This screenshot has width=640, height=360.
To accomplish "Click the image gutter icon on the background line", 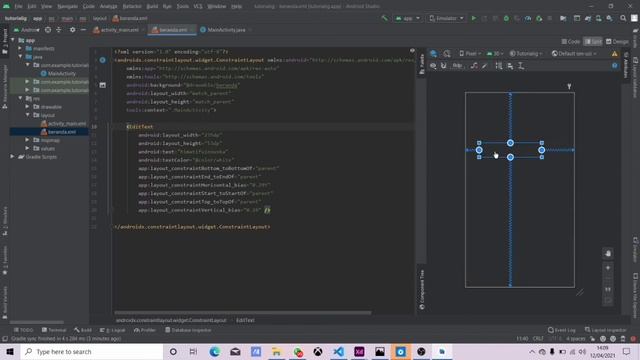I will [x=102, y=85].
